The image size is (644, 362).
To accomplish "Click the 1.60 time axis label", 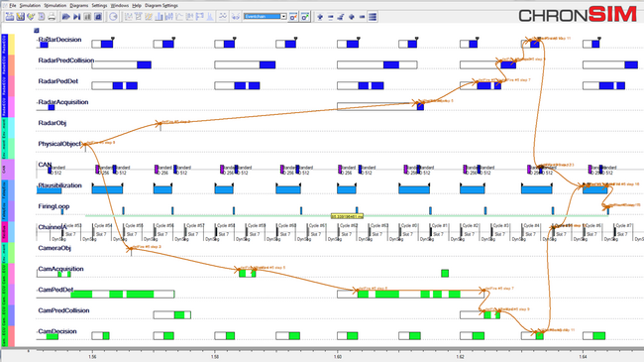I will [337, 357].
